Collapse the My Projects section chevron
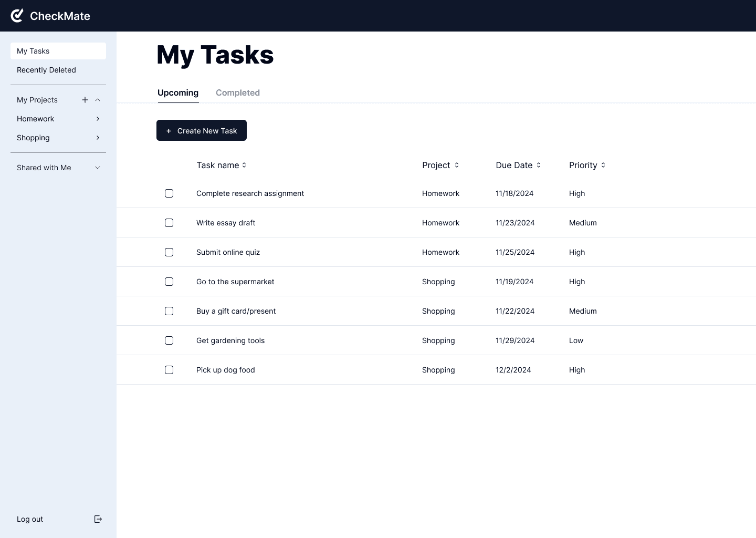The height and width of the screenshot is (538, 756). (98, 100)
